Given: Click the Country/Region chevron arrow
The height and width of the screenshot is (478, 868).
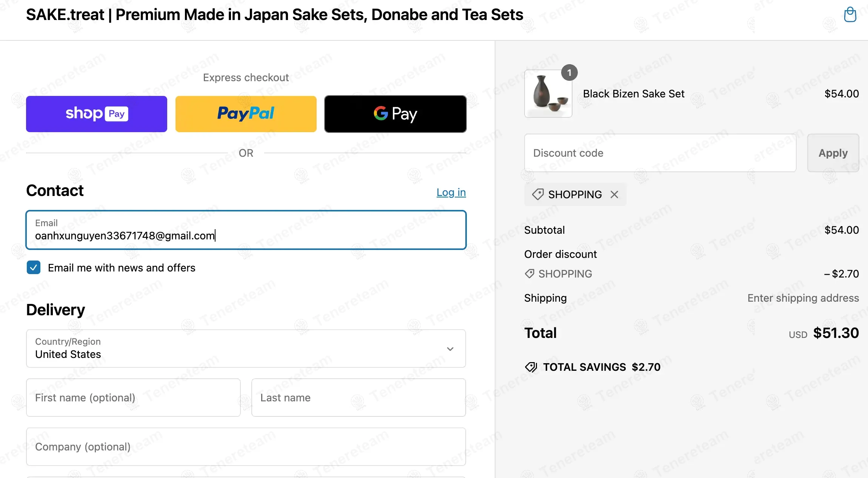Looking at the screenshot, I should (x=450, y=349).
